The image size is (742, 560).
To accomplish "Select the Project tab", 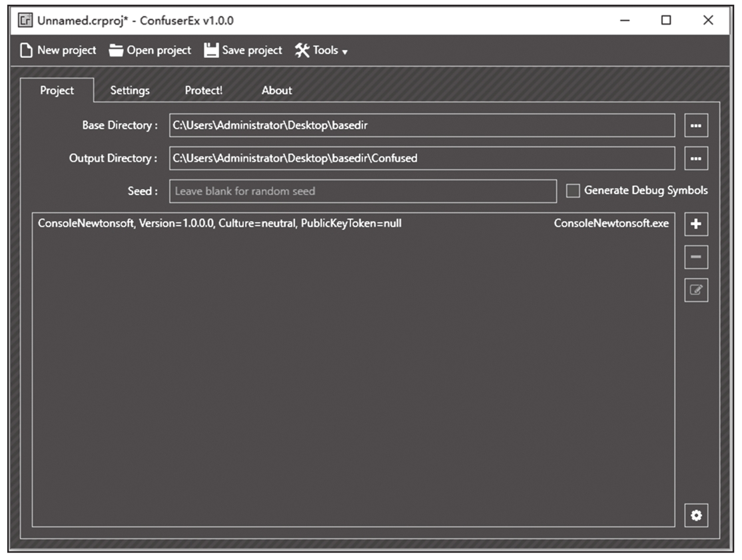I will pos(57,91).
